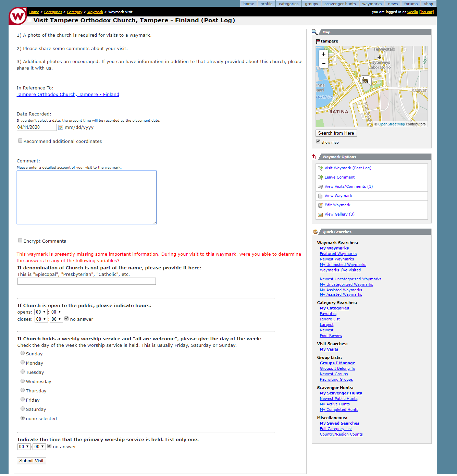
Task: Open the scavenger hunts tab
Action: coord(340,4)
